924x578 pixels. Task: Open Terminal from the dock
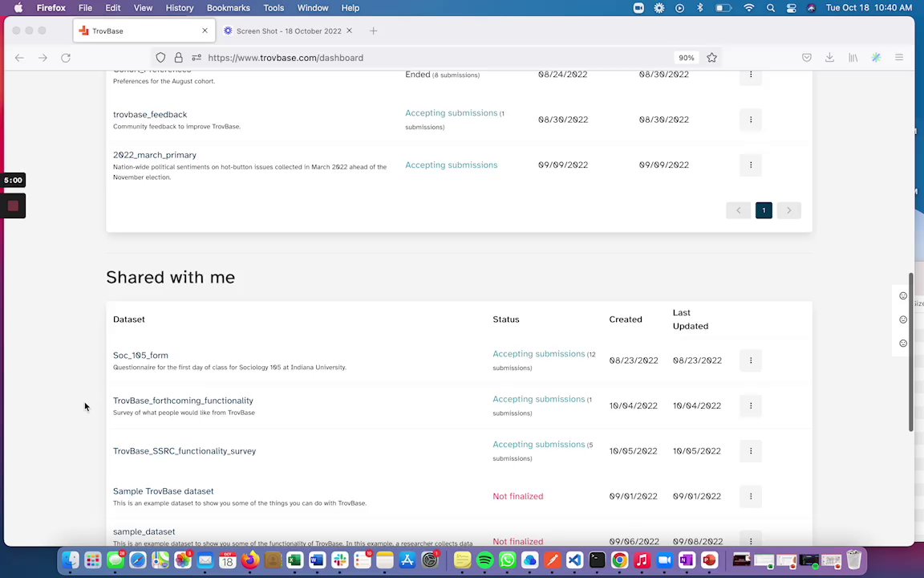[x=597, y=560]
